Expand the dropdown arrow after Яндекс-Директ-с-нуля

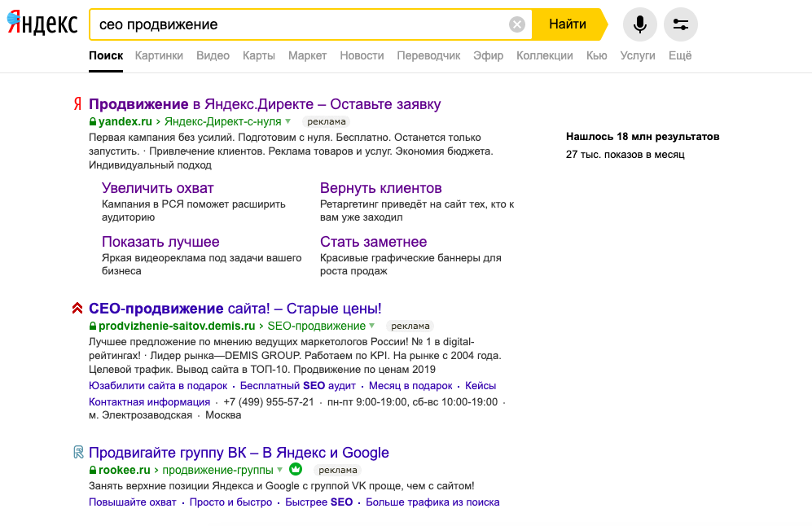[x=288, y=121]
